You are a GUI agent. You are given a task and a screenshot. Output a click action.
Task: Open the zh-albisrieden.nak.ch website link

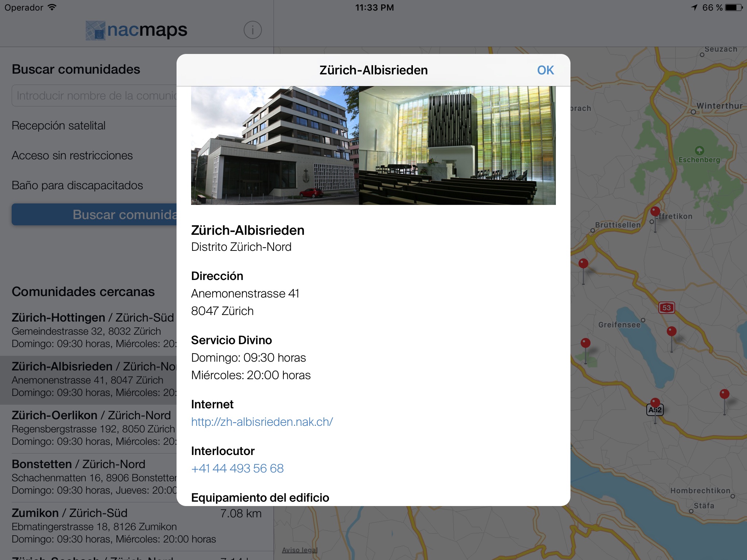[x=262, y=422]
